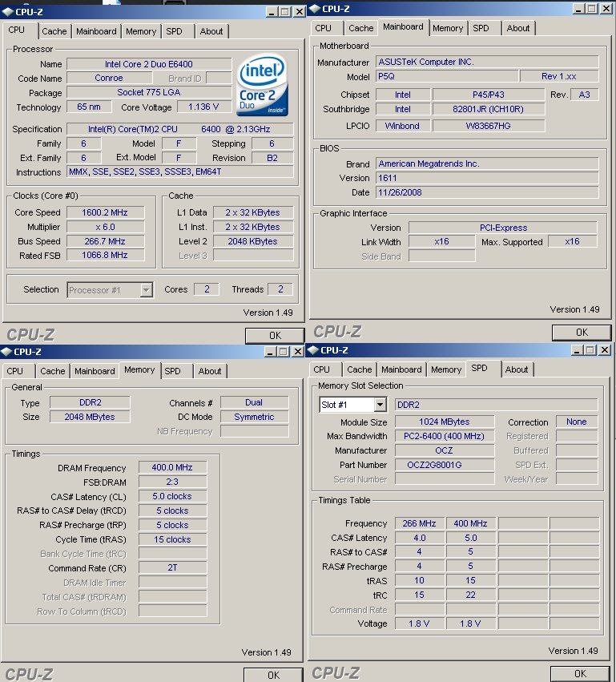
Task: Click OK in the SPD window
Action: click(580, 673)
